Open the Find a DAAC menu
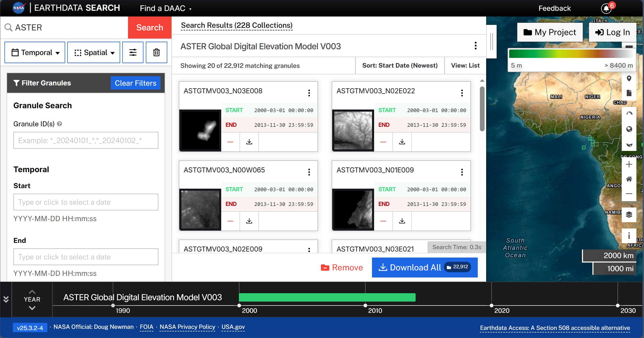The width and height of the screenshot is (644, 338). click(x=165, y=8)
